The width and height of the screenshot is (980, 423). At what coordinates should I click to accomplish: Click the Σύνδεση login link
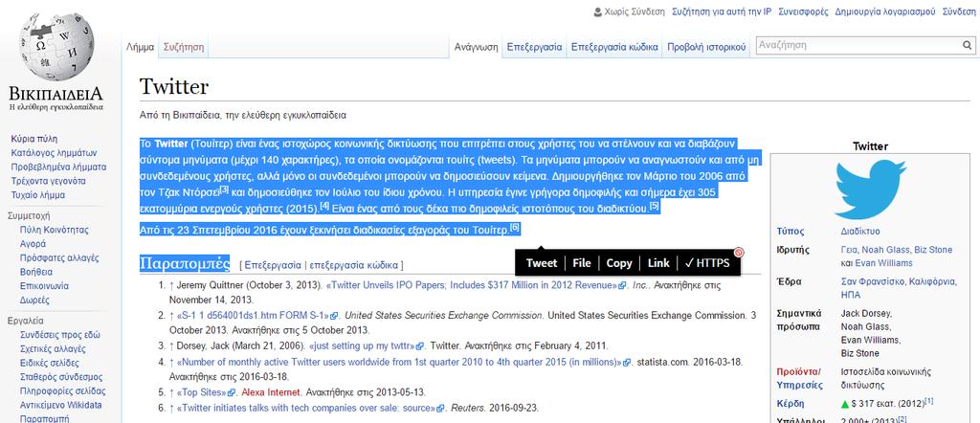click(x=959, y=11)
